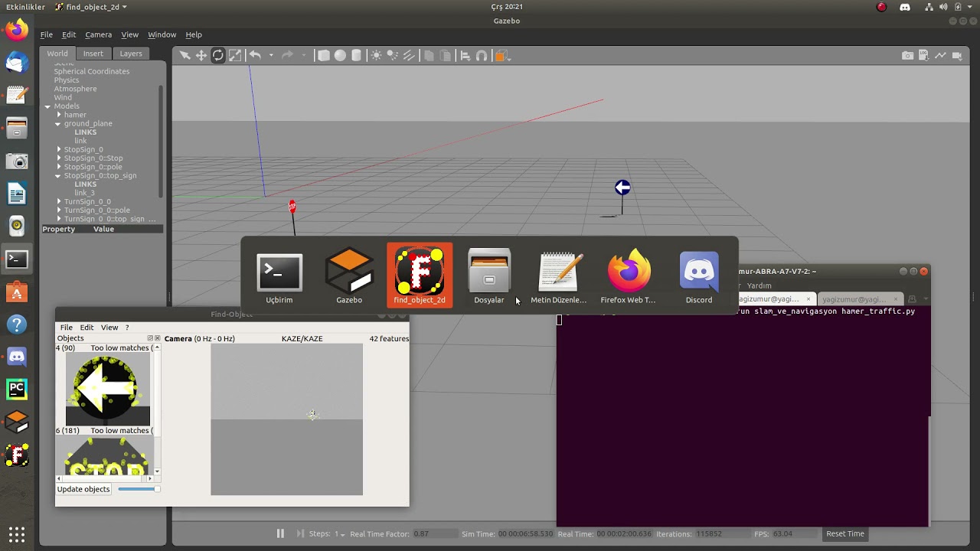Image resolution: width=980 pixels, height=551 pixels.
Task: Switch to Discord in app switcher
Action: (x=699, y=275)
